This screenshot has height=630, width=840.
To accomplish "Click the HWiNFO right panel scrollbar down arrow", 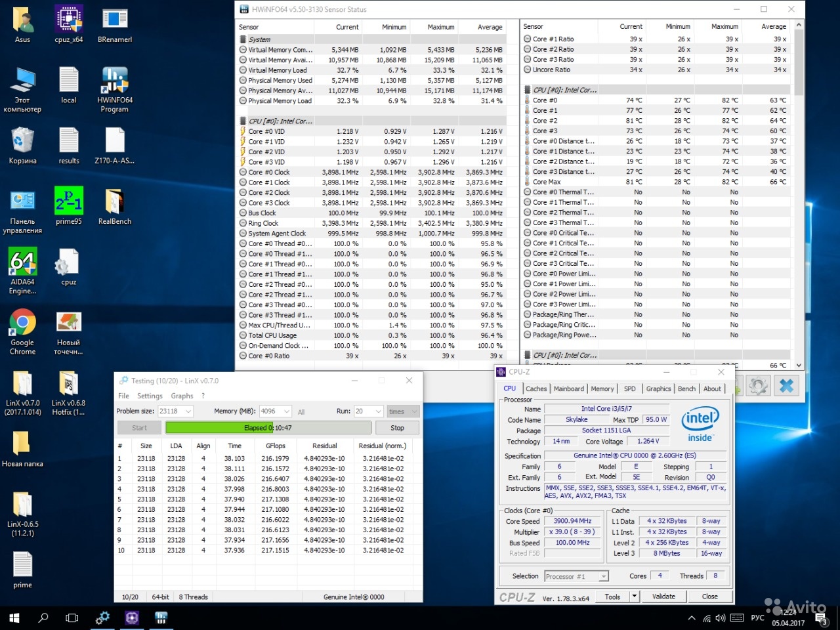I will [799, 366].
